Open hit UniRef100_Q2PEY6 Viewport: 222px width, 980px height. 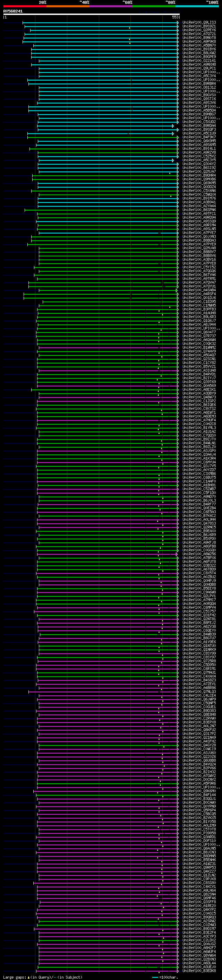[x=199, y=30]
